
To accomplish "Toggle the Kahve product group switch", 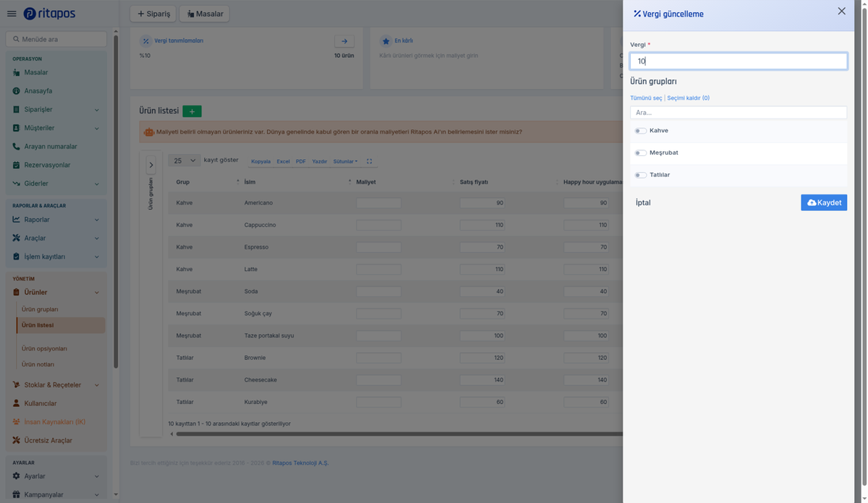I will (x=641, y=131).
